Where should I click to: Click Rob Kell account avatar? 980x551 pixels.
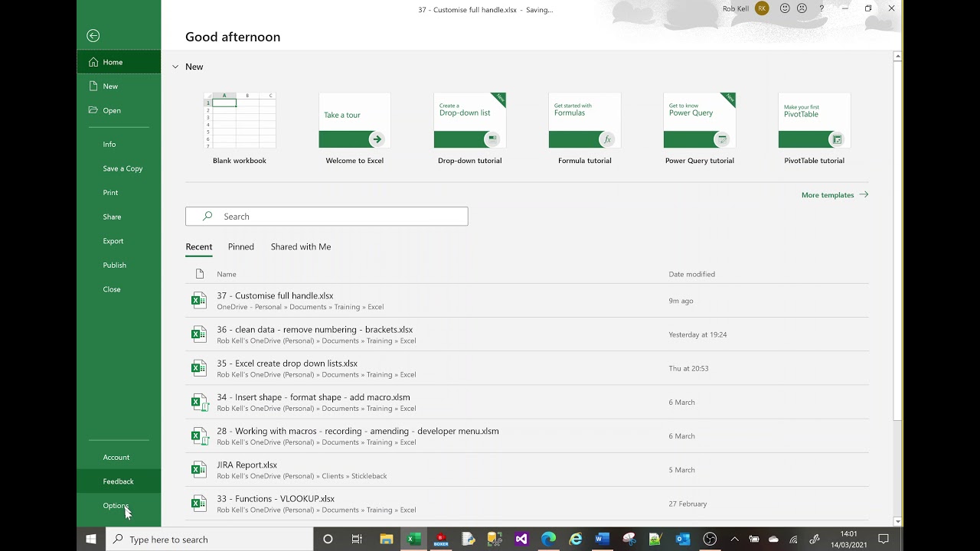[x=761, y=8]
